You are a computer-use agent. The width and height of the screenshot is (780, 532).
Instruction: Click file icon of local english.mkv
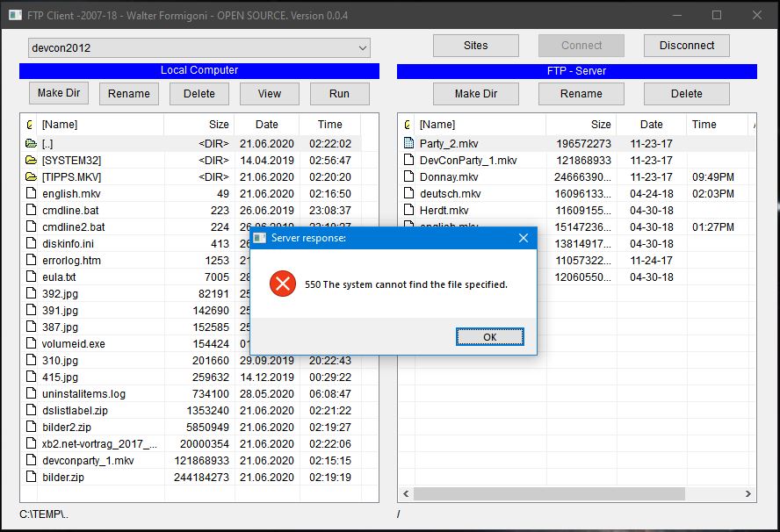[x=31, y=193]
